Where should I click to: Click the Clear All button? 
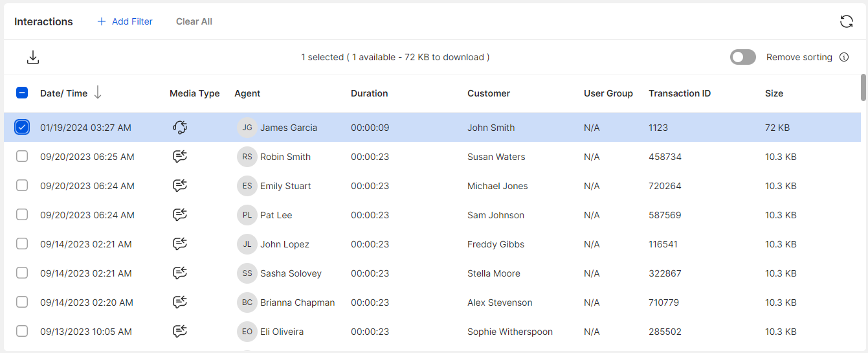point(194,21)
